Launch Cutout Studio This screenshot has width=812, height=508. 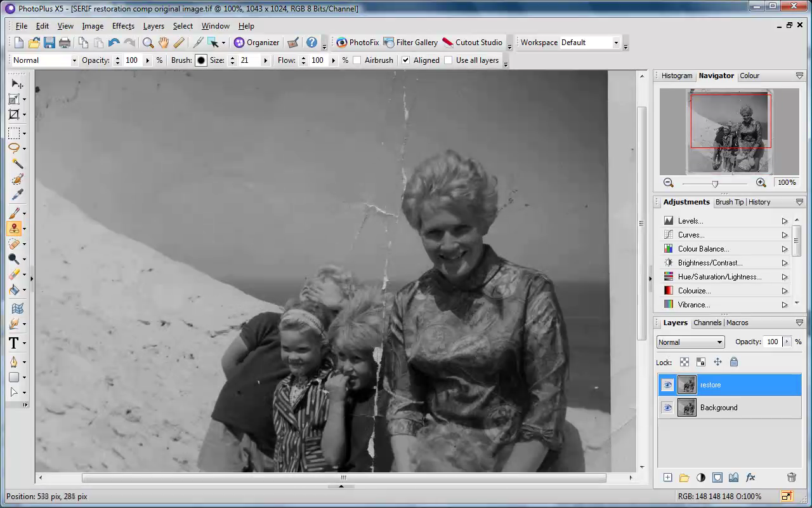pyautogui.click(x=472, y=43)
